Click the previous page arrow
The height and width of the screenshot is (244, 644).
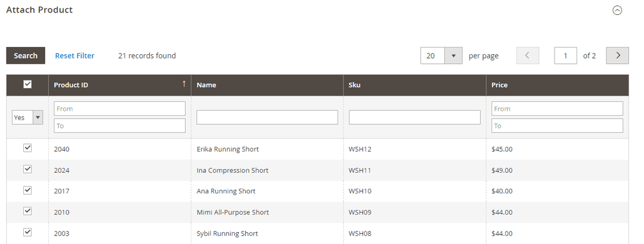tap(527, 55)
